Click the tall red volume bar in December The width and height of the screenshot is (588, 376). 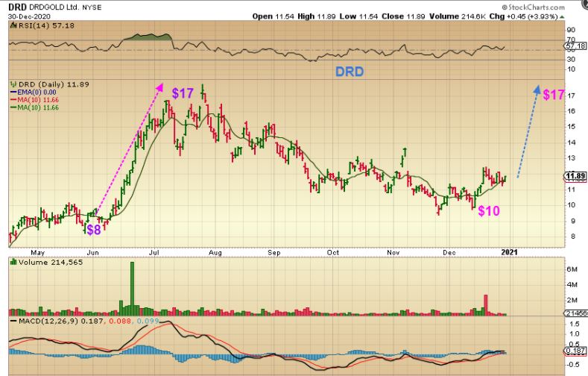pos(486,304)
